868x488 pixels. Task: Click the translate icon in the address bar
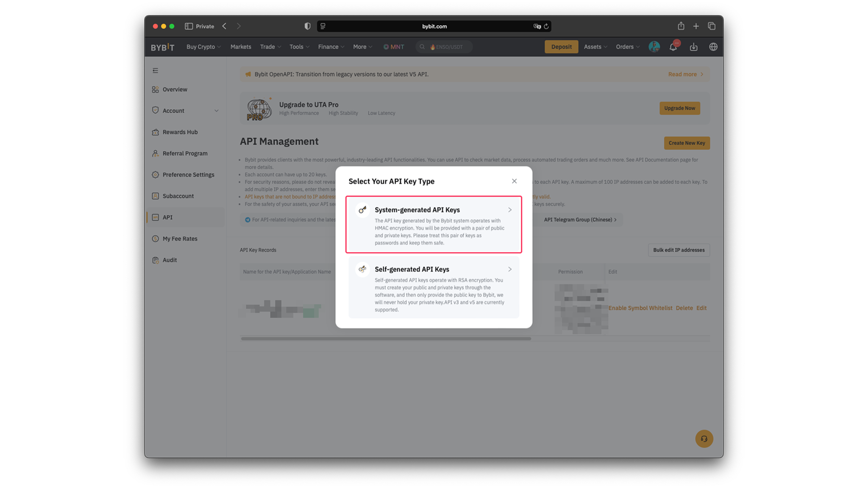point(537,26)
